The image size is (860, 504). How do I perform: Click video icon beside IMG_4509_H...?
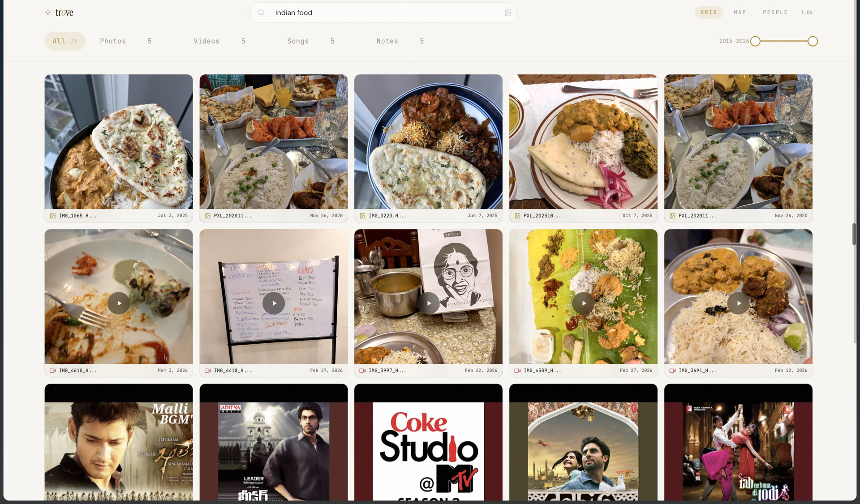517,371
